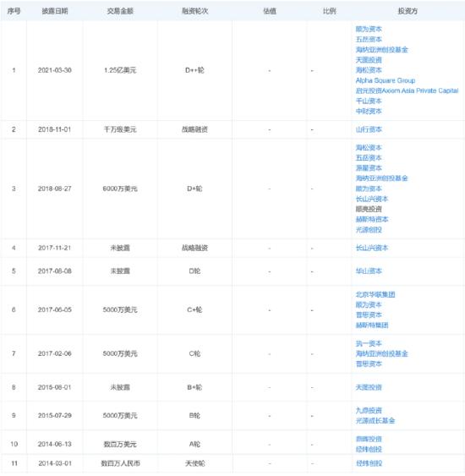465x476 pixels.
Task: Select the 披露日期 column header
Action: click(55, 11)
